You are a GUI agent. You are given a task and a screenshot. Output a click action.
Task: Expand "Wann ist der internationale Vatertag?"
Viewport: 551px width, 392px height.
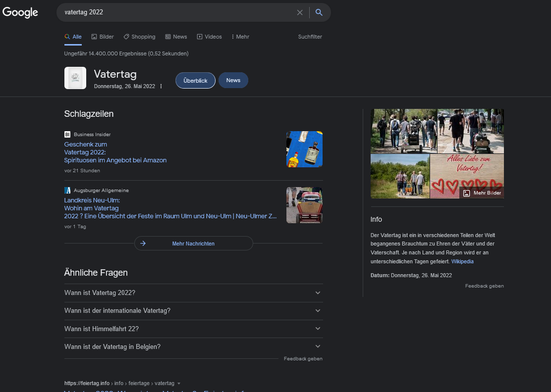[x=193, y=311]
